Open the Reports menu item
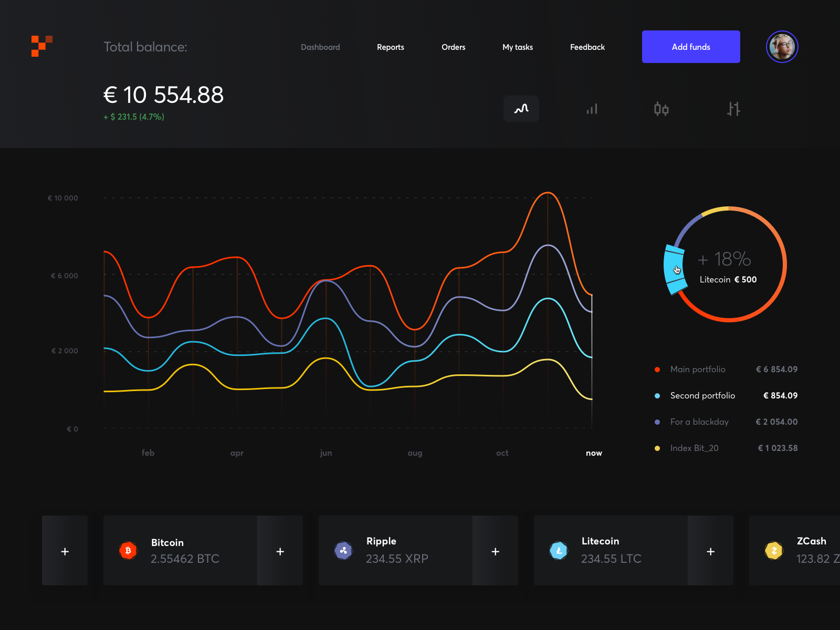This screenshot has height=630, width=840. click(x=390, y=47)
